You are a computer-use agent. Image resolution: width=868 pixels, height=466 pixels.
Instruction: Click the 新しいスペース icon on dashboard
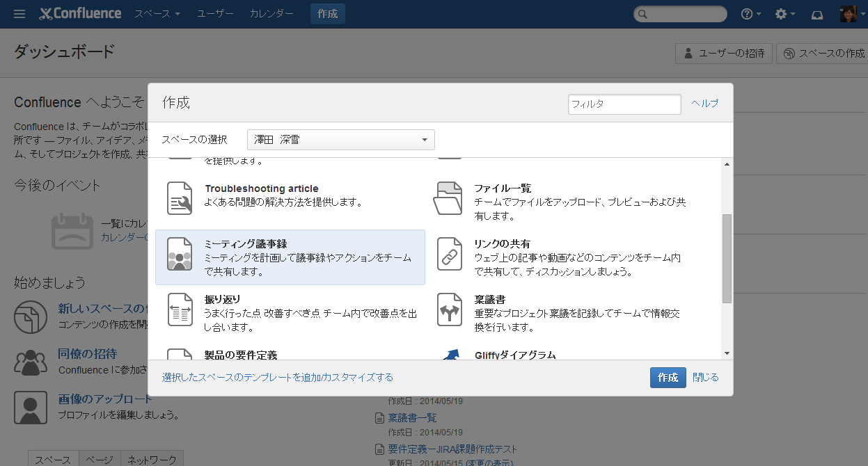tap(31, 317)
